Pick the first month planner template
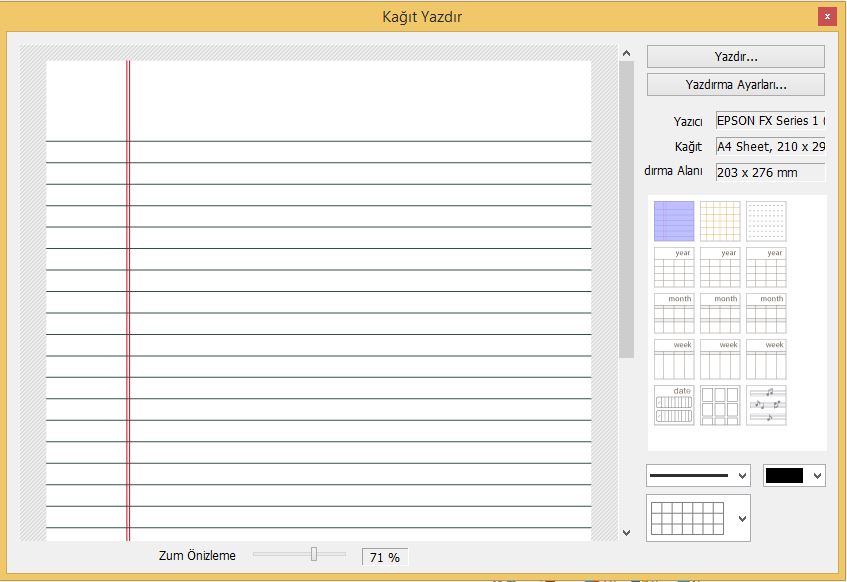 coord(674,313)
